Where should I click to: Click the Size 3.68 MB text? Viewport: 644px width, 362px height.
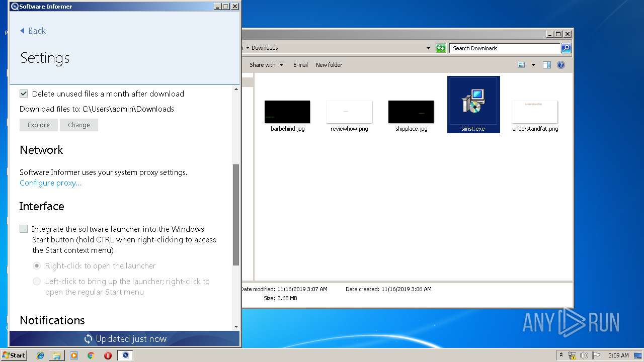[x=280, y=298]
